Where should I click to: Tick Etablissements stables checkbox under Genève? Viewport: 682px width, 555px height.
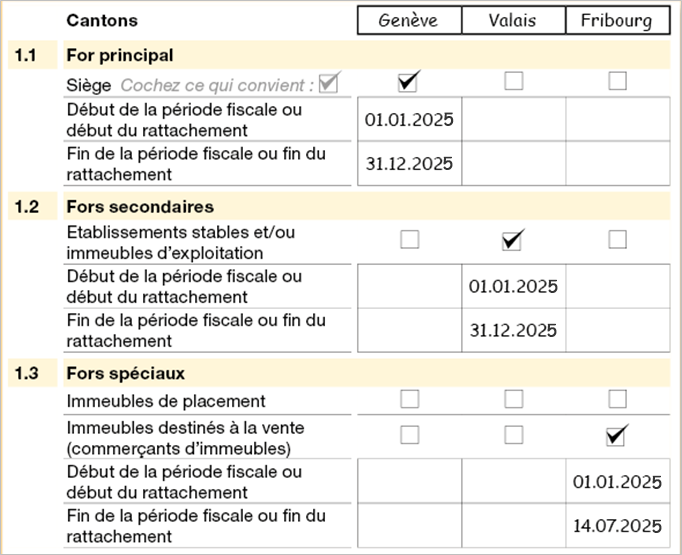click(409, 239)
